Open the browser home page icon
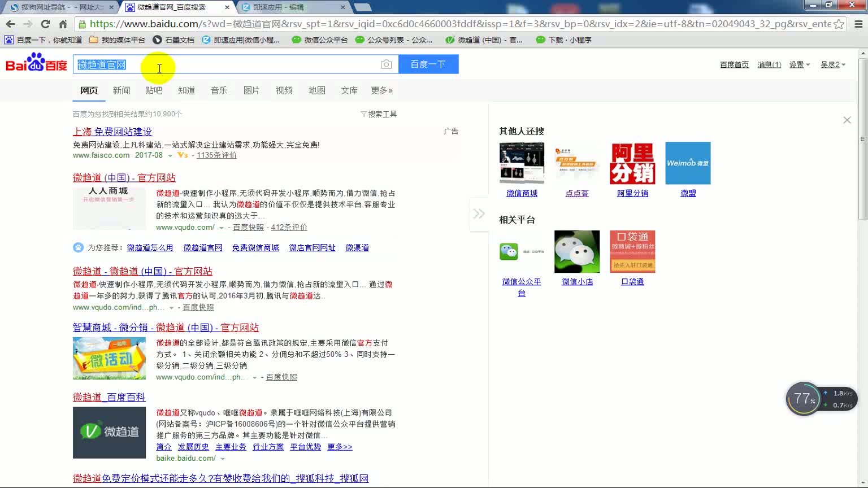 point(63,24)
